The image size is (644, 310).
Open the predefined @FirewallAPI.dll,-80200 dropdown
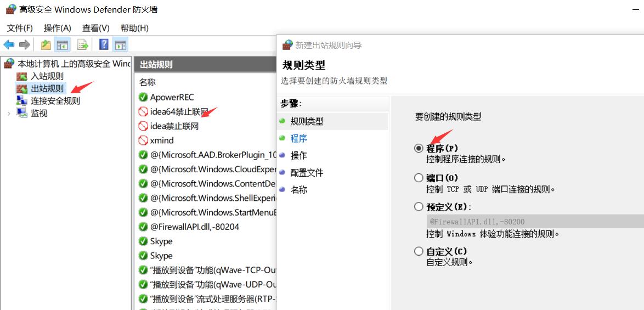[x=535, y=222]
